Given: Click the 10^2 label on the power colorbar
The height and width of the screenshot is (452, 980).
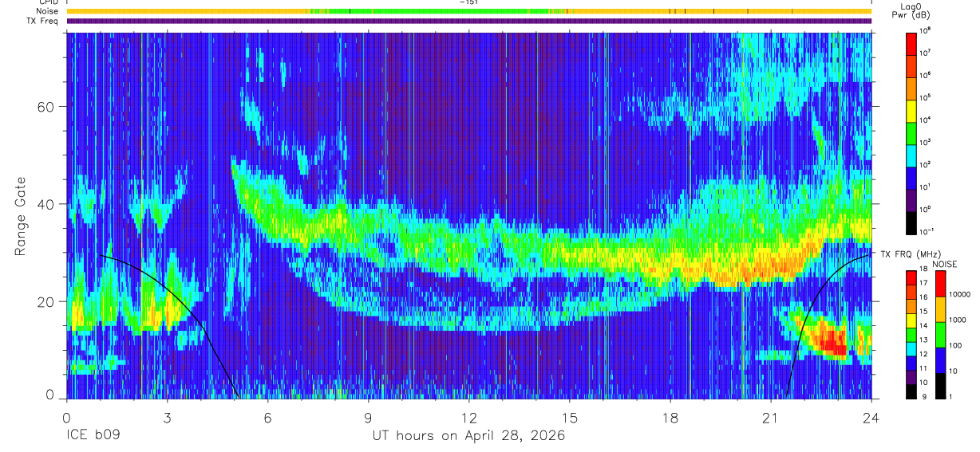Looking at the screenshot, I should coord(924,164).
